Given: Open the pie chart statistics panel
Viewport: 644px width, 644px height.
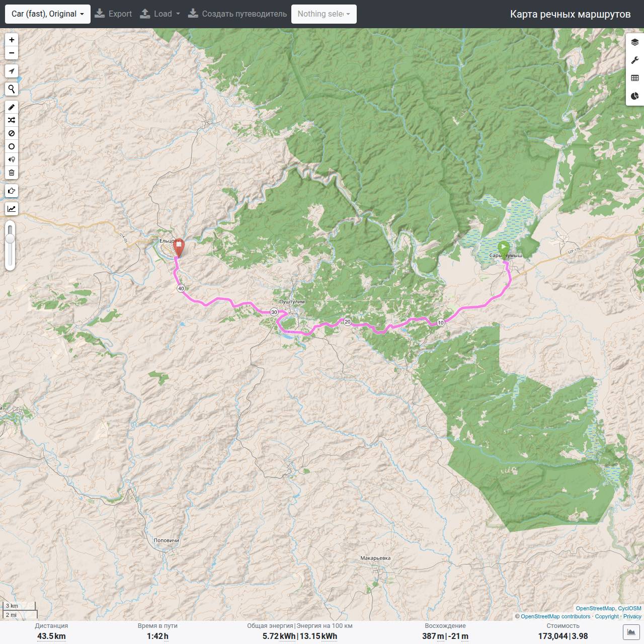Looking at the screenshot, I should pyautogui.click(x=635, y=96).
